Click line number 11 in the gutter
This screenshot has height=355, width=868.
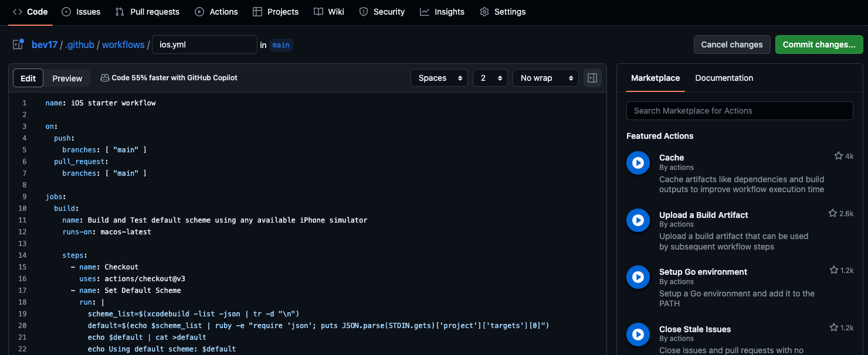coord(23,220)
